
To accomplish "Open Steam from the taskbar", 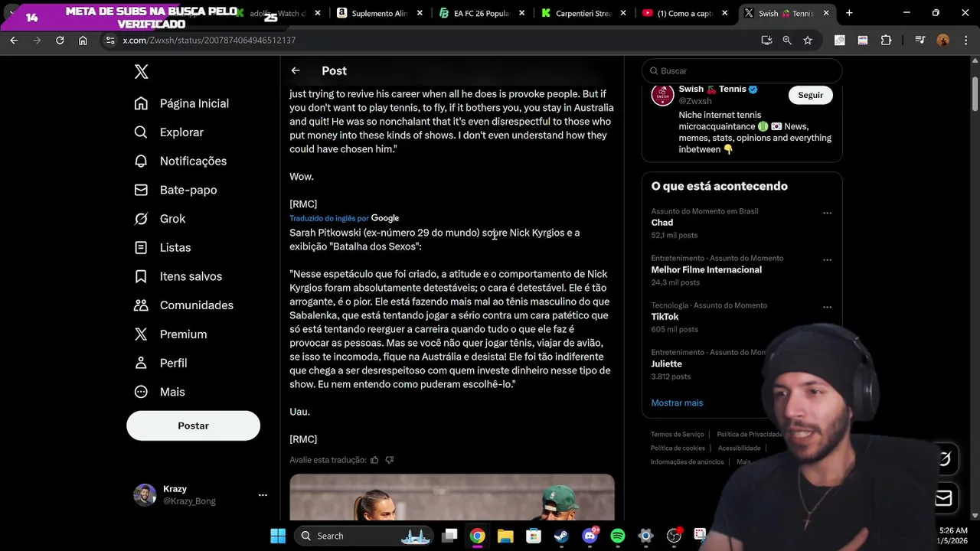I will pos(561,536).
